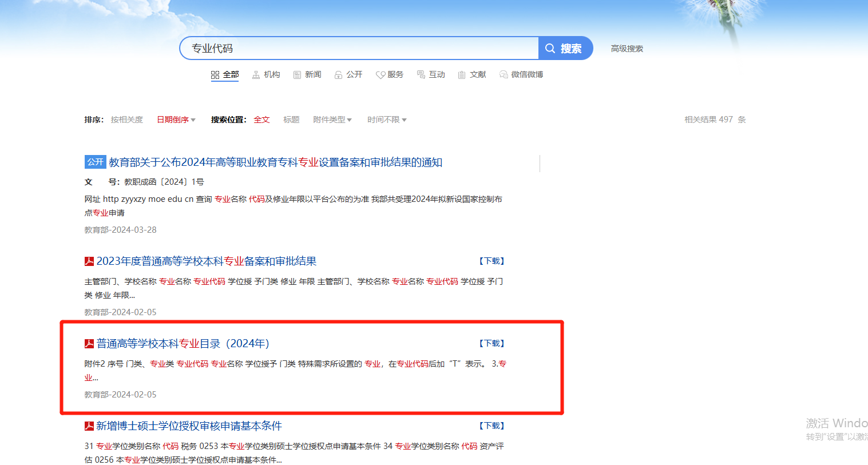This screenshot has height=465, width=868.
Task: Select the 服务 heart icon filter
Action: 390,75
